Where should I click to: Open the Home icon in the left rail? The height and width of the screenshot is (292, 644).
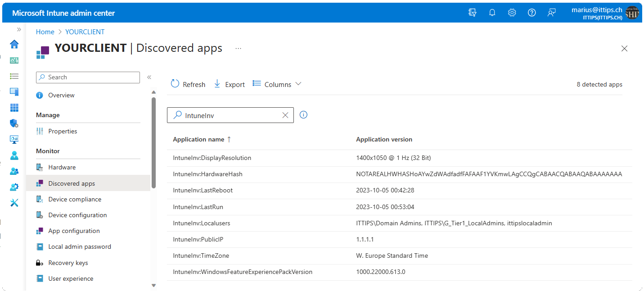14,44
